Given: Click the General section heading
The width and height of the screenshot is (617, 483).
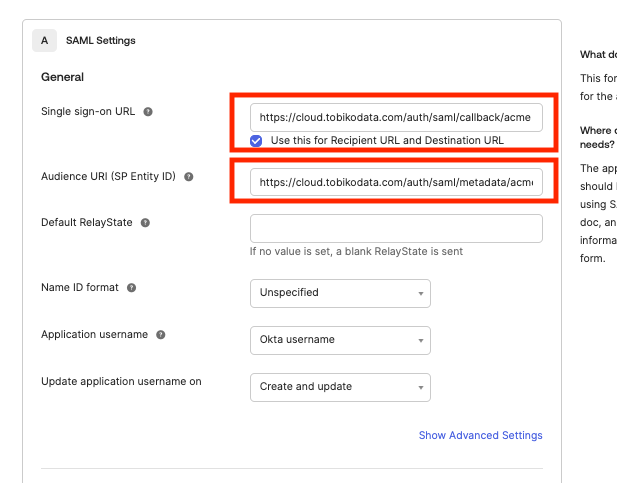Looking at the screenshot, I should [63, 77].
